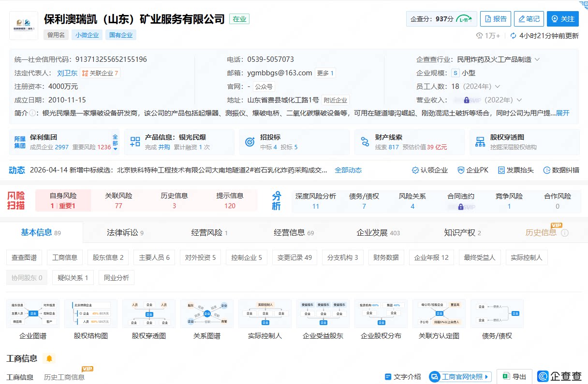Select the 自身风险 risk tab
The width and height of the screenshot is (588, 384).
(63, 200)
